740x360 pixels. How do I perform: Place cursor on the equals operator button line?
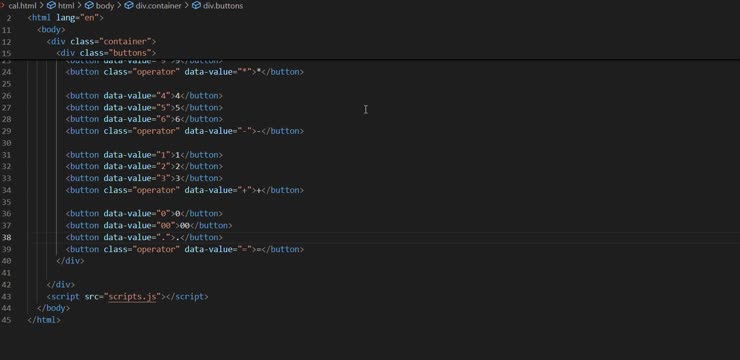tap(185, 249)
